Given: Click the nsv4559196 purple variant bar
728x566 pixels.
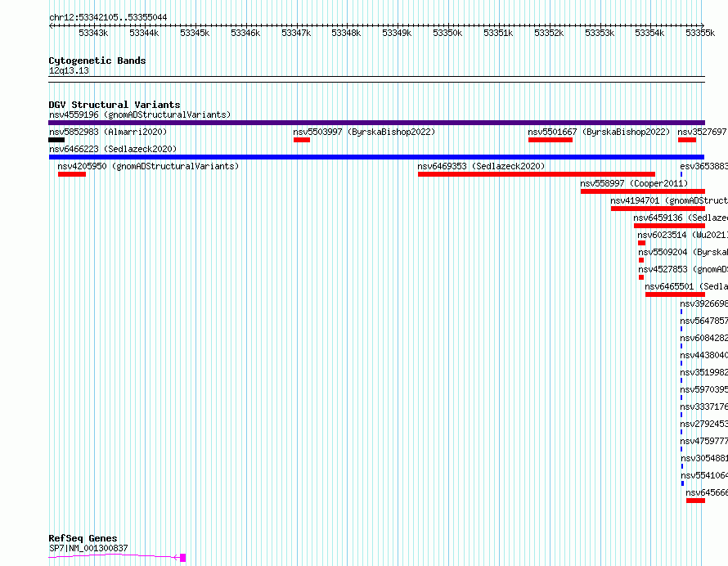Looking at the screenshot, I should coord(376,123).
